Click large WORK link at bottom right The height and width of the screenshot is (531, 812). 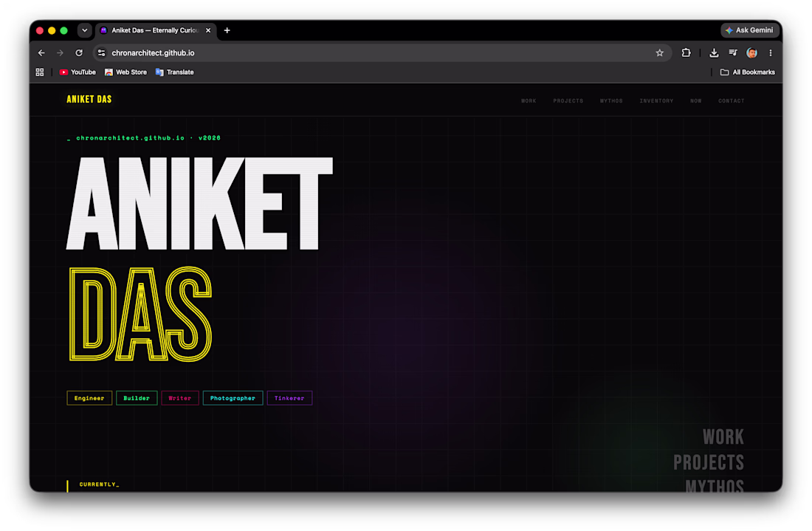tap(723, 436)
